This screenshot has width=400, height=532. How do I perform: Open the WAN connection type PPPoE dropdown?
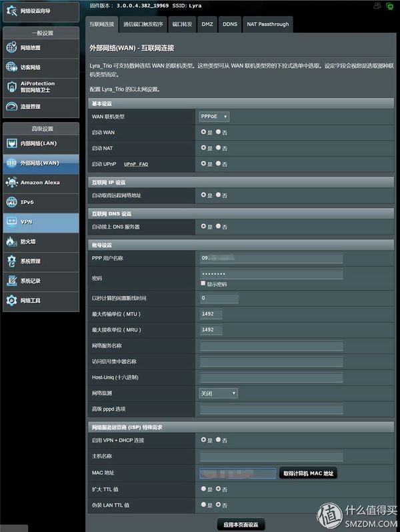pos(214,117)
